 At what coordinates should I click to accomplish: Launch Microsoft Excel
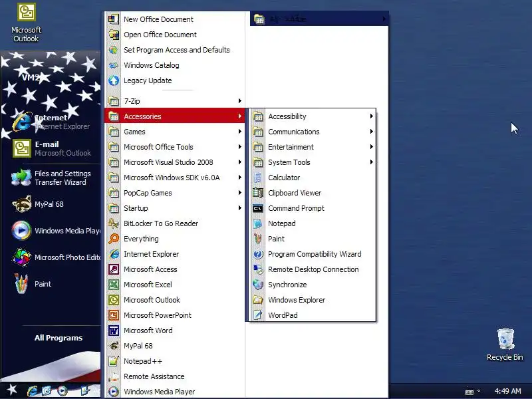click(175, 285)
